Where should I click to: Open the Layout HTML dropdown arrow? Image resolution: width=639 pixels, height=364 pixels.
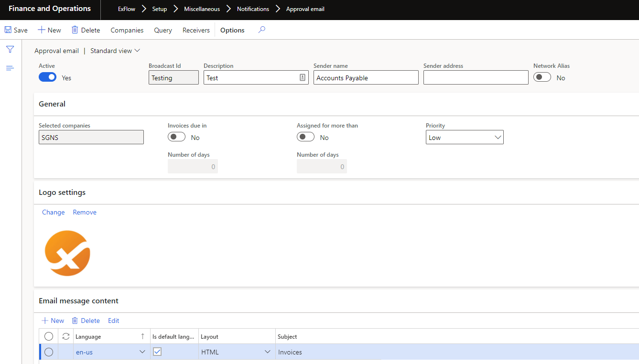(267, 352)
